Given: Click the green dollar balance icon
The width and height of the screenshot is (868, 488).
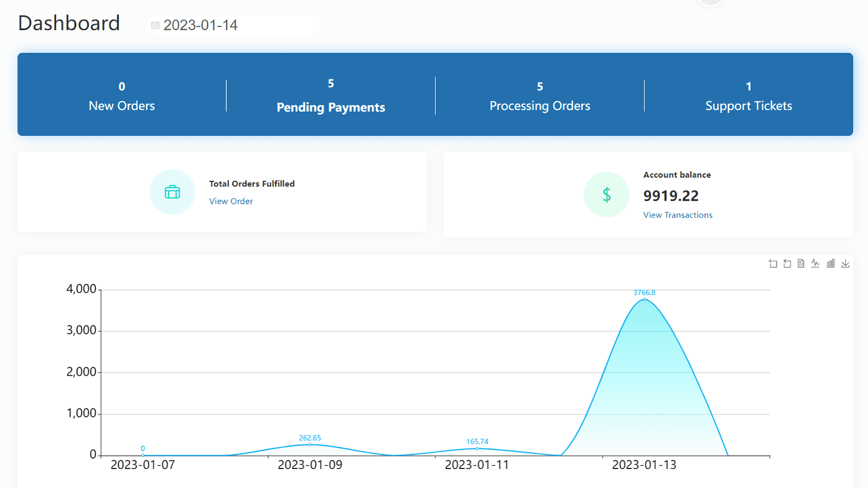Looking at the screenshot, I should (x=607, y=195).
